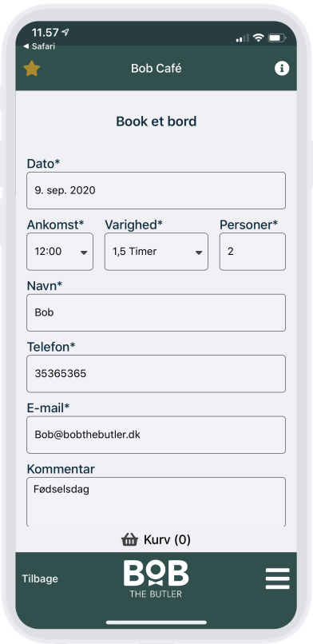Image resolution: width=313 pixels, height=644 pixels.
Task: Select the Personer number field
Action: tap(252, 252)
